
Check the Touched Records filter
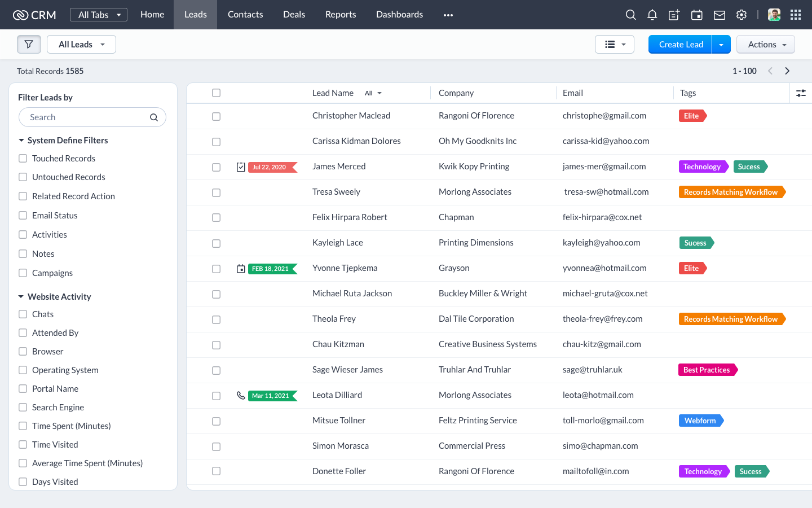coord(23,159)
